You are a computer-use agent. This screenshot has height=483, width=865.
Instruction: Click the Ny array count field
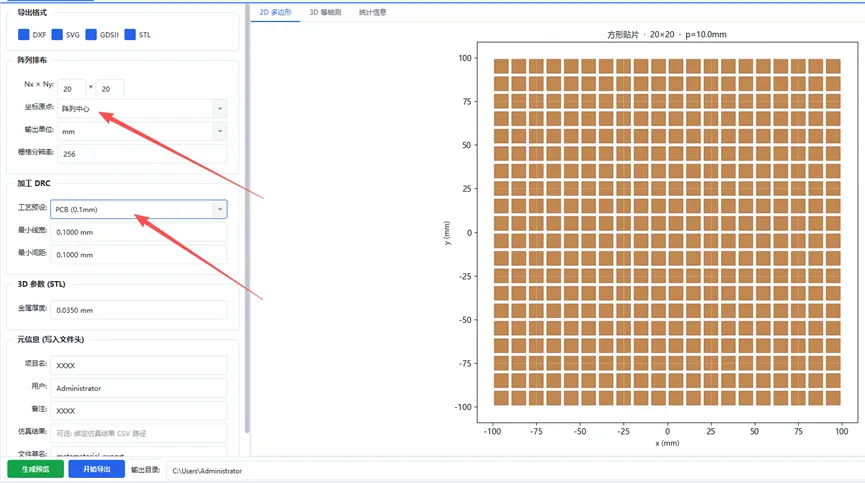[110, 88]
